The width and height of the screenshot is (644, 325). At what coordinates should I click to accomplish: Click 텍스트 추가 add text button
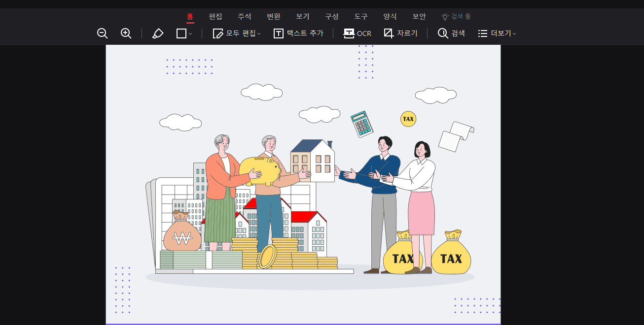point(298,33)
